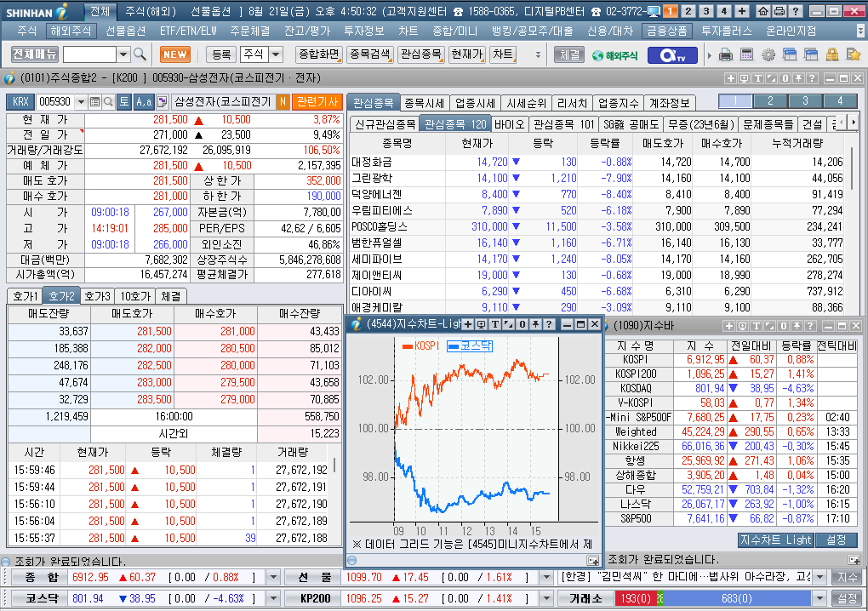Open the calculator icon in main toolbar
This screenshot has height=611, width=868.
click(747, 54)
